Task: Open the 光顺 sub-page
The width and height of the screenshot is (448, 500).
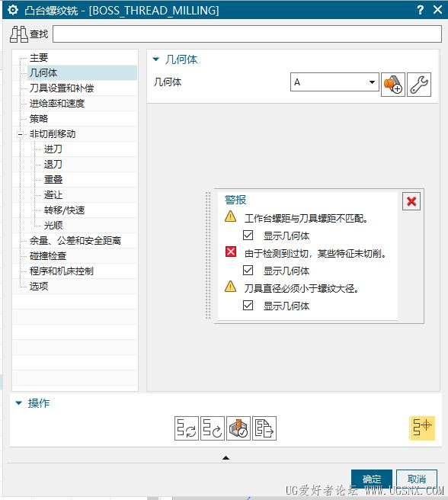Action: [53, 226]
